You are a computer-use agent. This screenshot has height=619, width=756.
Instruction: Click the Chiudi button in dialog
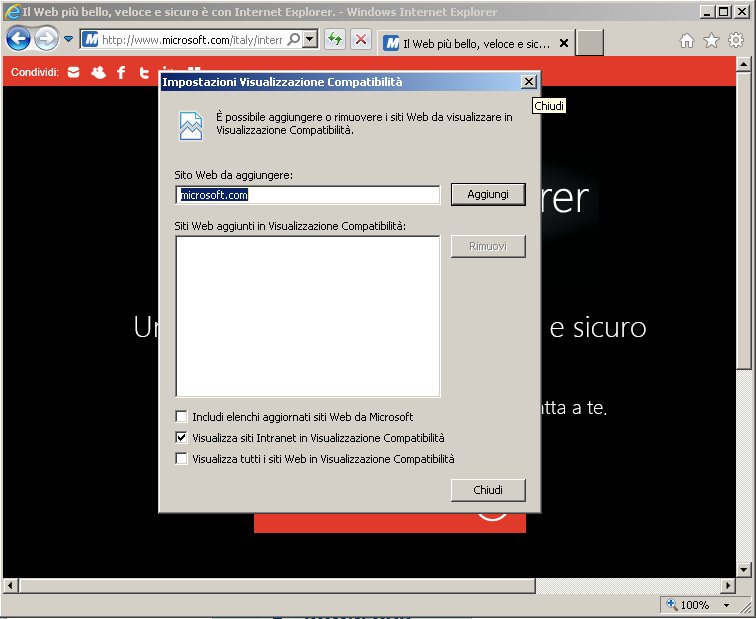[x=487, y=490]
